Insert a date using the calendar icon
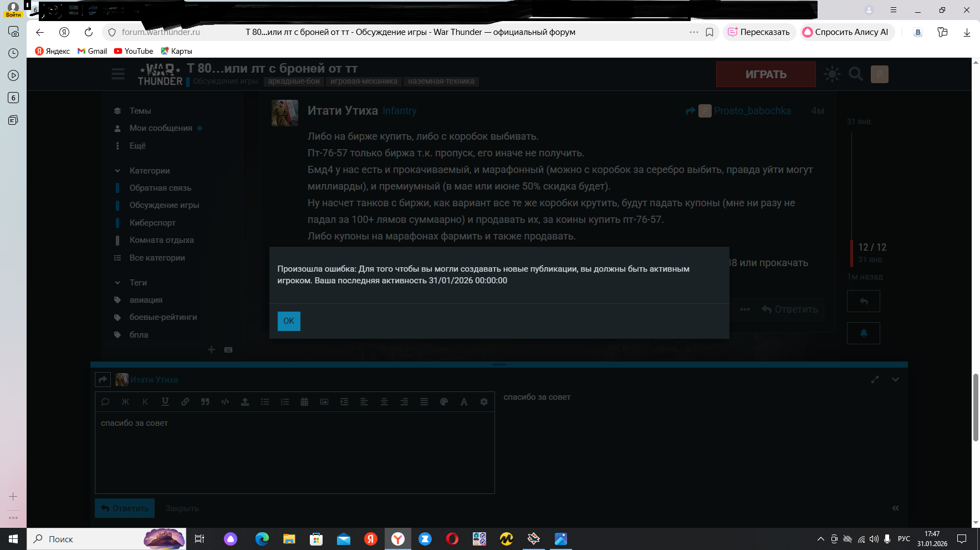 tap(304, 402)
